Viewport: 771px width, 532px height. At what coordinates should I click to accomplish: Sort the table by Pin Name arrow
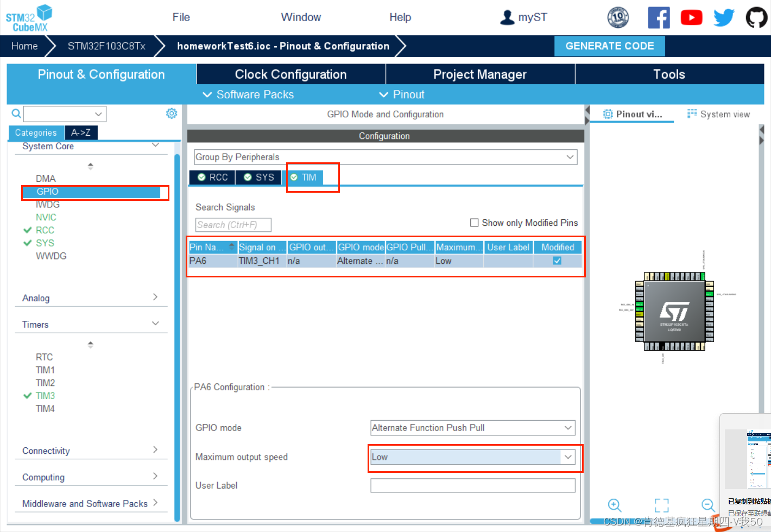[x=232, y=246]
